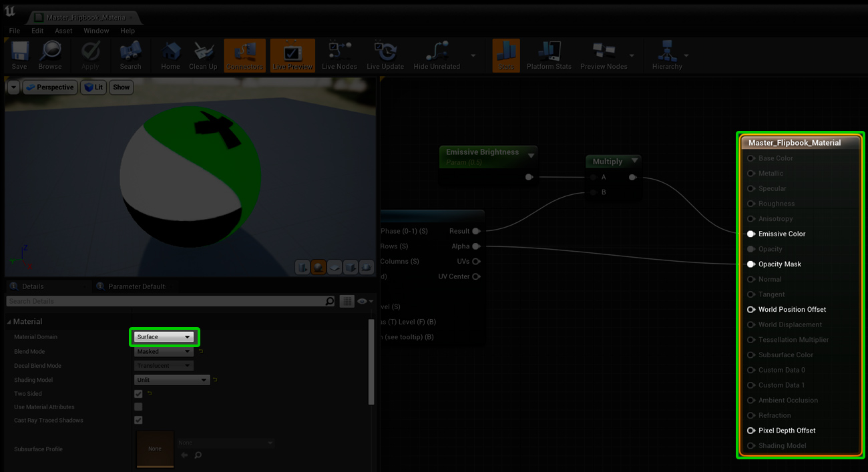Focus the Search Details input field

tap(166, 301)
